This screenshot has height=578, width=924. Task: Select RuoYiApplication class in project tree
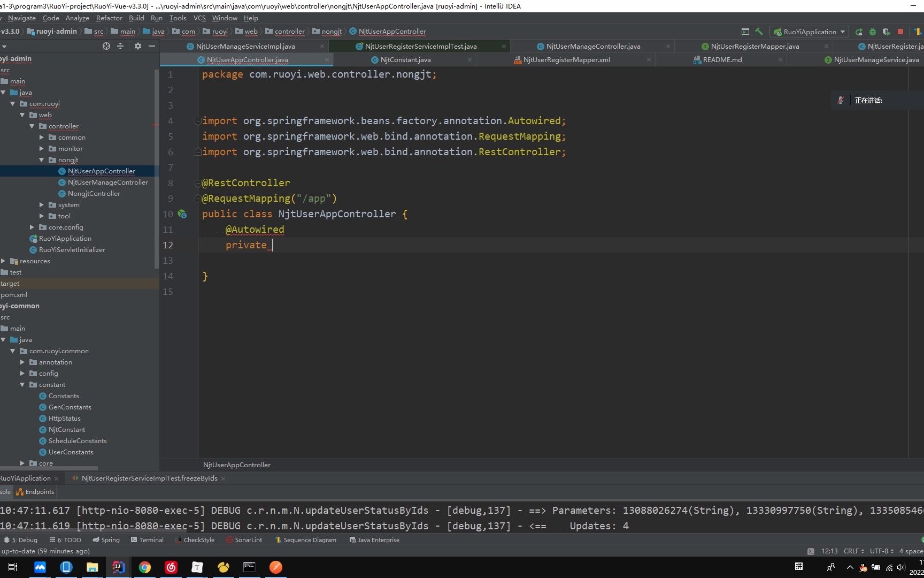tap(65, 239)
